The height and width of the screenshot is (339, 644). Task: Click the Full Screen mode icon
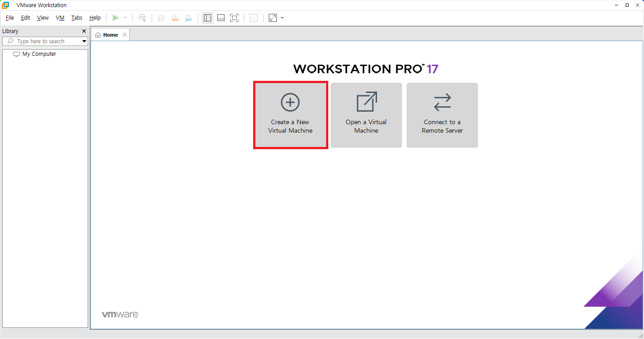tap(234, 18)
